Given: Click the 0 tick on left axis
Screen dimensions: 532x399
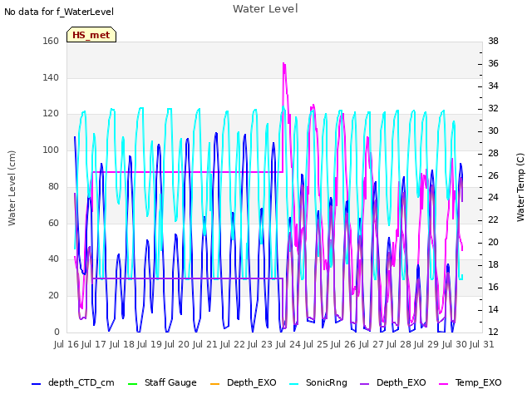Looking at the screenshot, I should tap(57, 332).
